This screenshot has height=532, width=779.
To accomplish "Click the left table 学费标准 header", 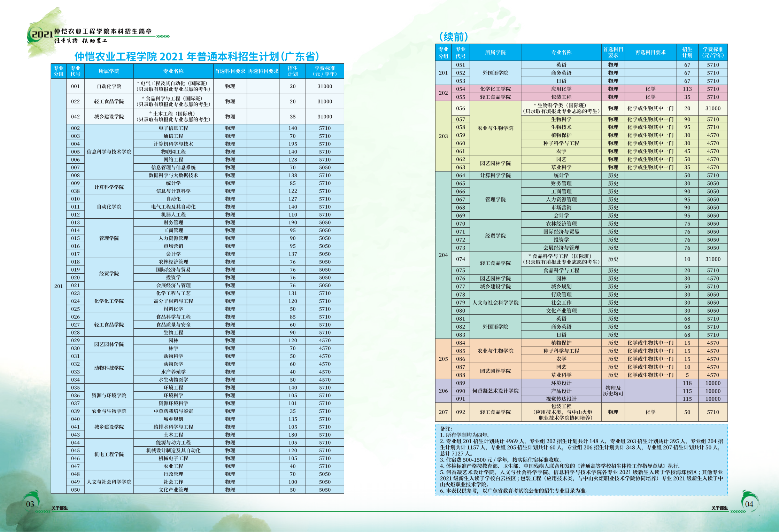I will (324, 71).
